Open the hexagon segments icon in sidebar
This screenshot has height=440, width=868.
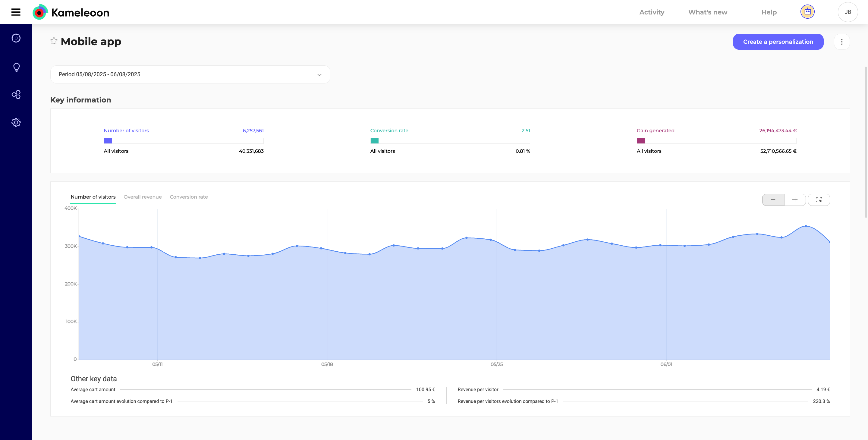16,94
